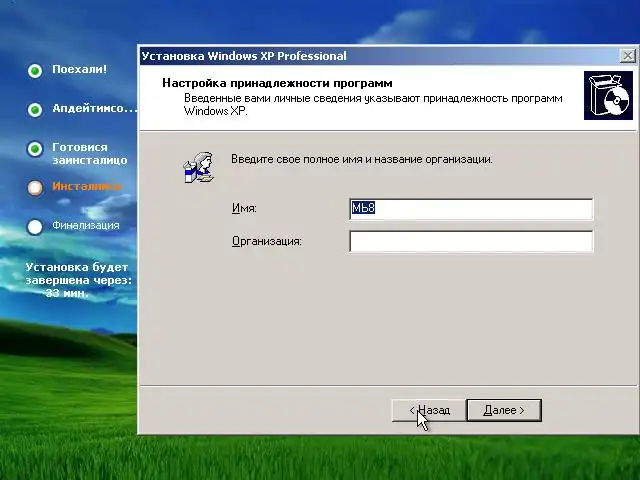Select the orange Инсталимсо step label
640x480 pixels.
[87, 186]
